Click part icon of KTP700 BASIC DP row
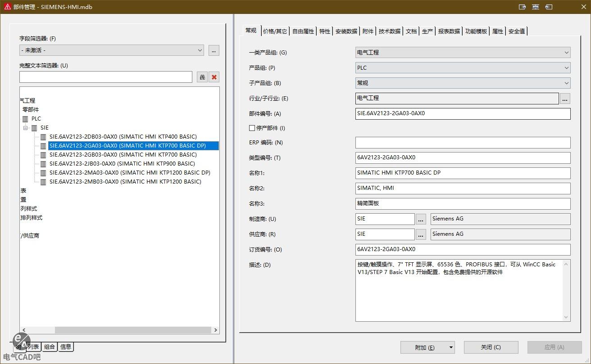Viewport: 591px width, 364px height. point(43,146)
